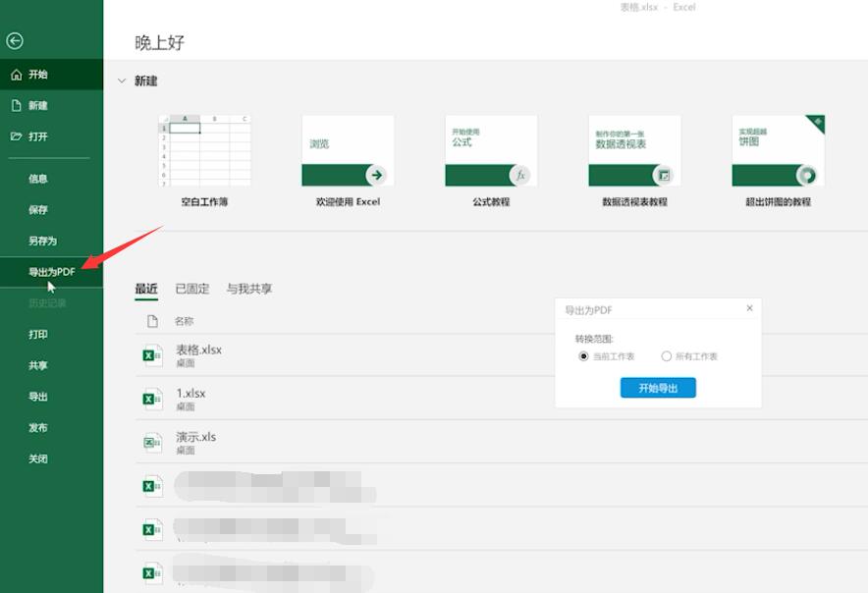This screenshot has width=868, height=593.
Task: Click the Excel file icon for 表格.xlsx
Action: click(x=151, y=354)
